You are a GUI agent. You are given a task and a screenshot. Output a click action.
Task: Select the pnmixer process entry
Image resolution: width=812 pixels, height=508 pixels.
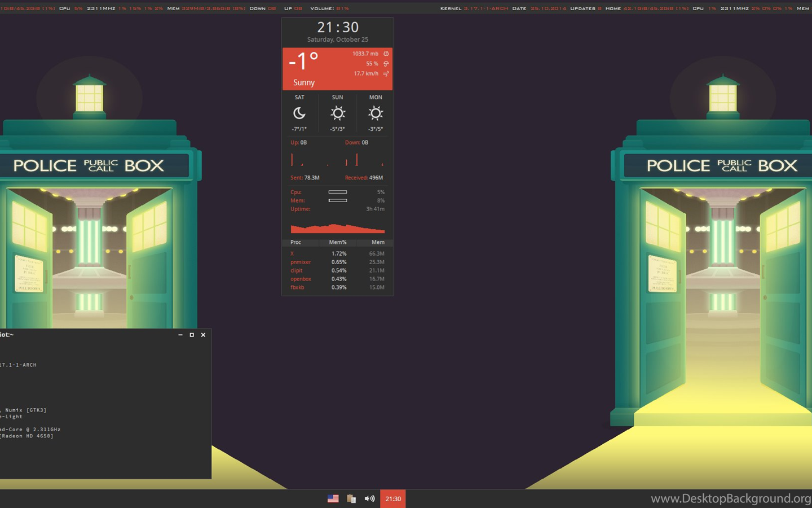pos(301,262)
